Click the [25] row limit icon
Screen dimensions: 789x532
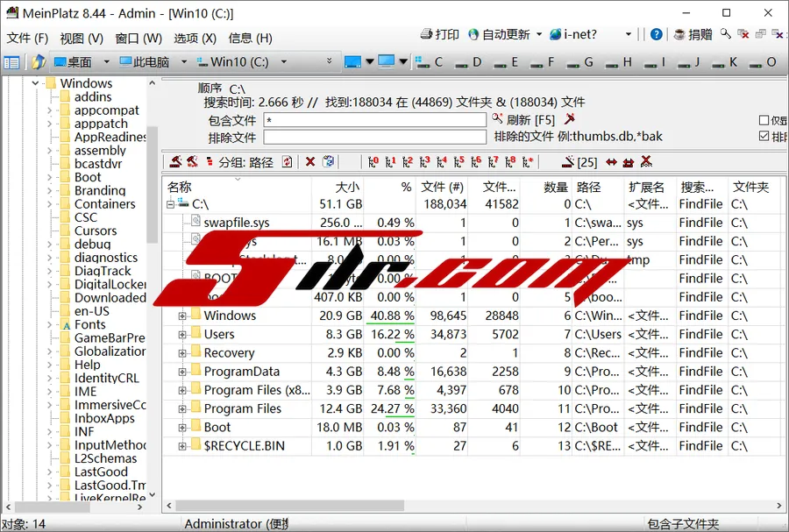click(x=579, y=161)
